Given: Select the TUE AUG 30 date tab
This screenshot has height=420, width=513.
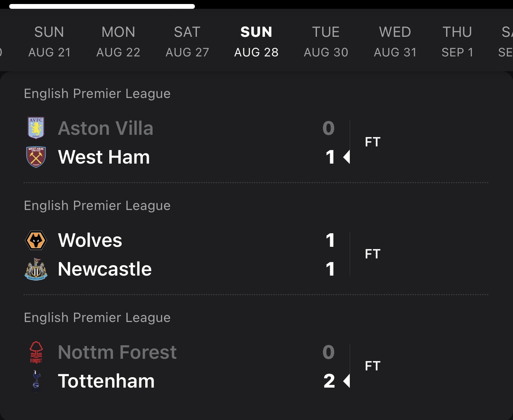Looking at the screenshot, I should [x=326, y=42].
